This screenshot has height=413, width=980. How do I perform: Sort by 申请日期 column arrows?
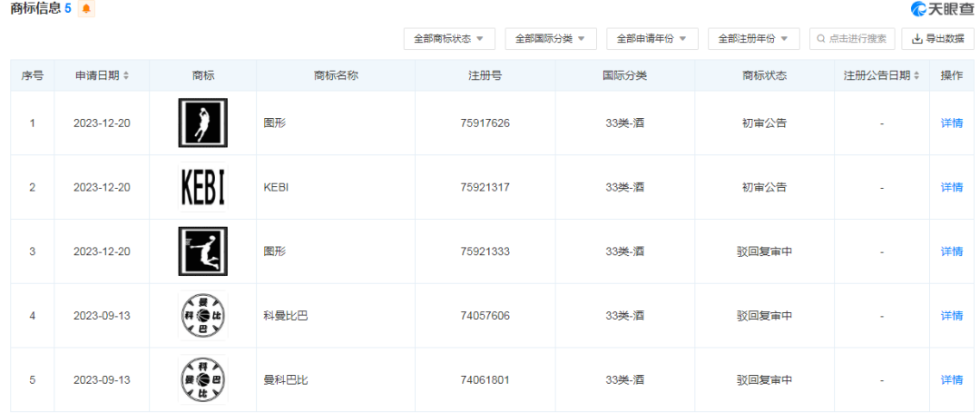click(125, 75)
